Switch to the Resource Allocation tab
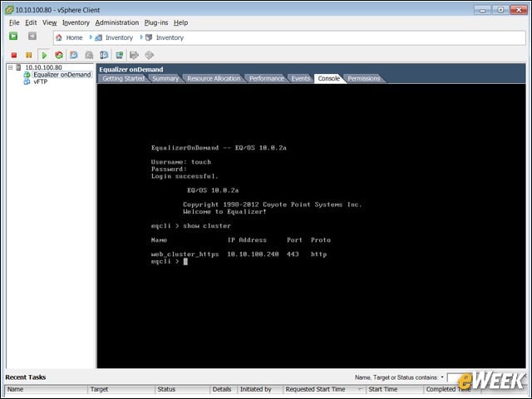This screenshot has width=532, height=399. (x=214, y=78)
